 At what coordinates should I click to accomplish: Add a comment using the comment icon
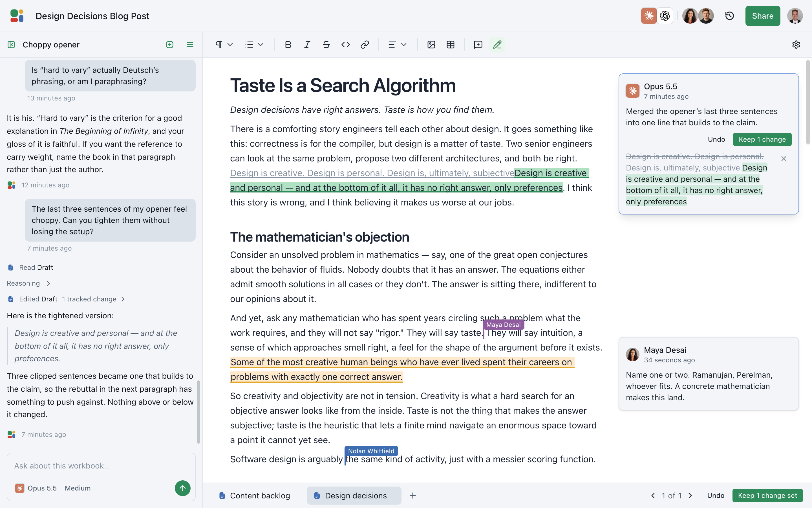pyautogui.click(x=478, y=45)
